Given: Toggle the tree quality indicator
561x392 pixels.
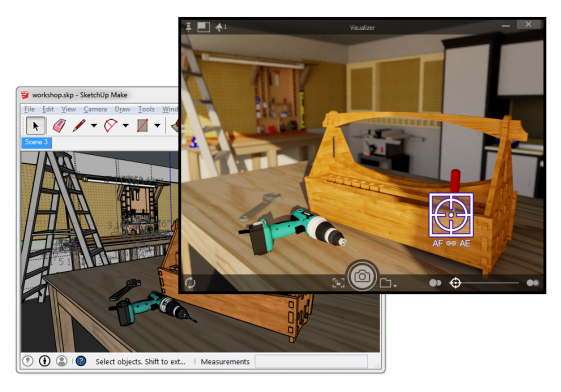Looking at the screenshot, I should 221,27.
